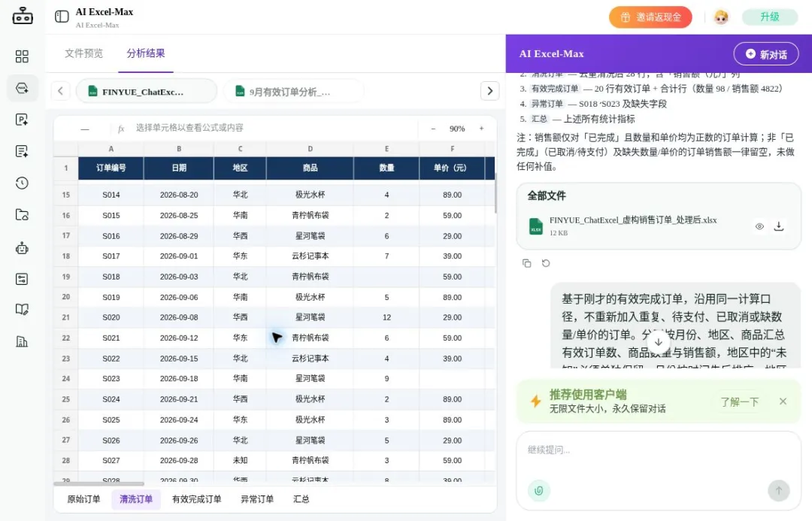The width and height of the screenshot is (812, 521).
Task: Click the user avatar in header
Action: coord(721,17)
